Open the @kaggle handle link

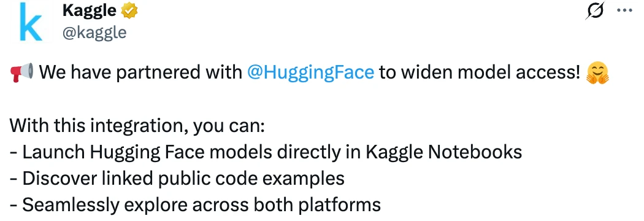[x=94, y=33]
